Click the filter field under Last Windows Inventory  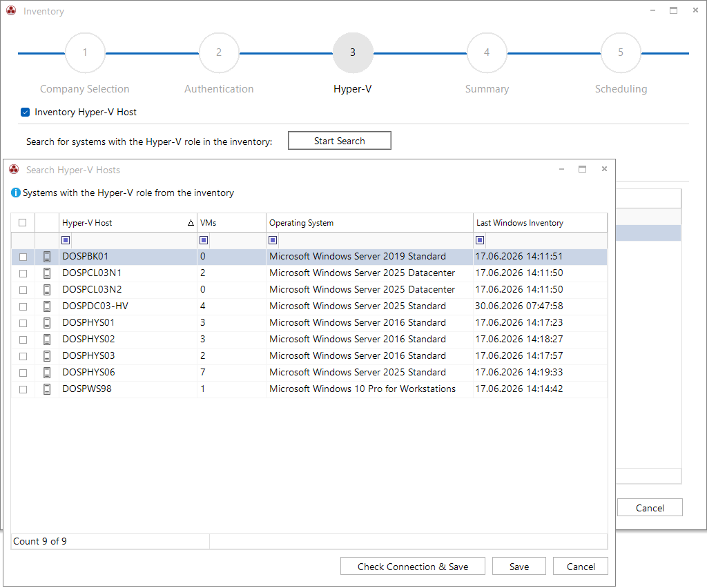coord(545,240)
